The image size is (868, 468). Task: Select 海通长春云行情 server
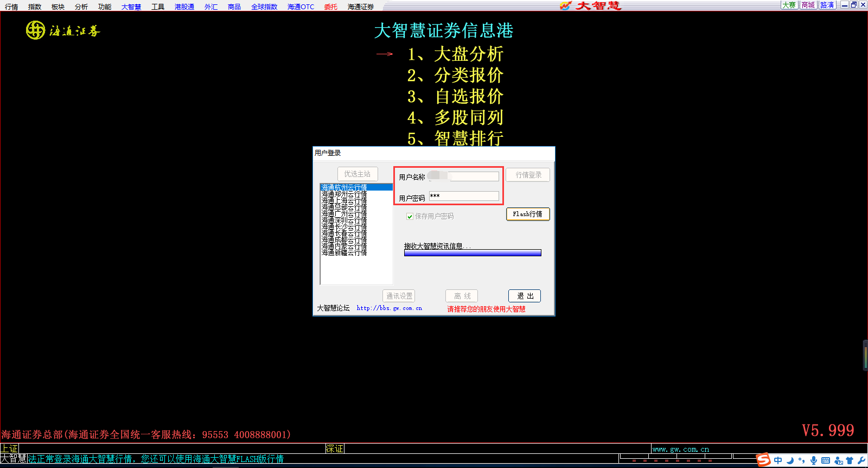(x=356, y=233)
